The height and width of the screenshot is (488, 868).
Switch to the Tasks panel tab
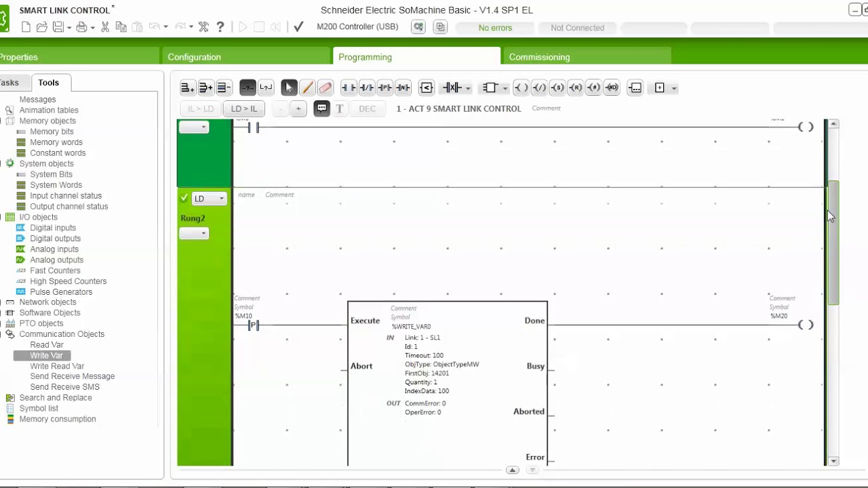[14, 82]
